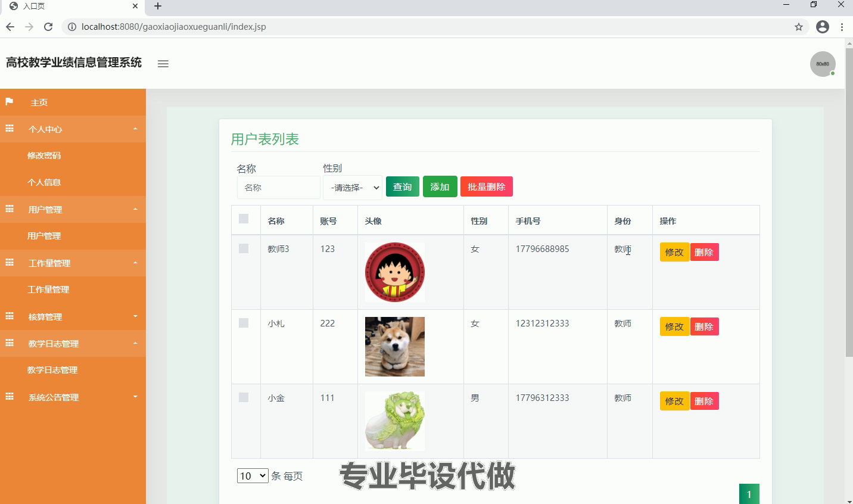Reload the page with refresh icon
The height and width of the screenshot is (504, 853).
48,27
